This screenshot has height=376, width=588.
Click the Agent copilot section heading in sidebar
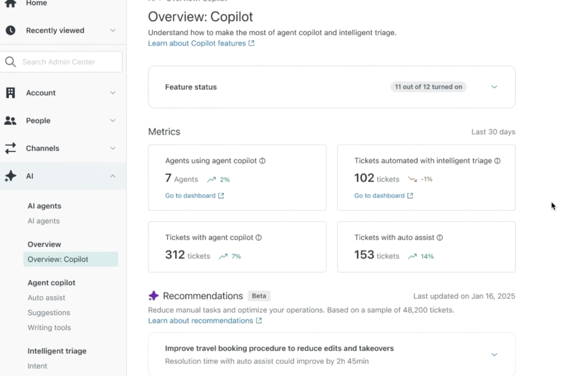pyautogui.click(x=51, y=282)
